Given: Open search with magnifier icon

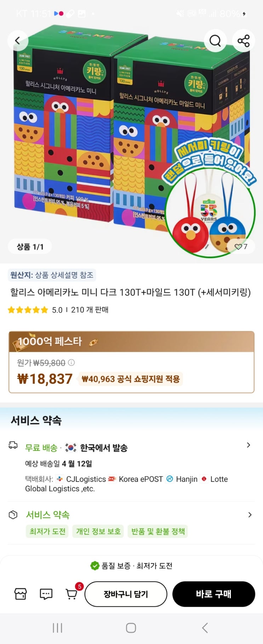Looking at the screenshot, I should (215, 41).
